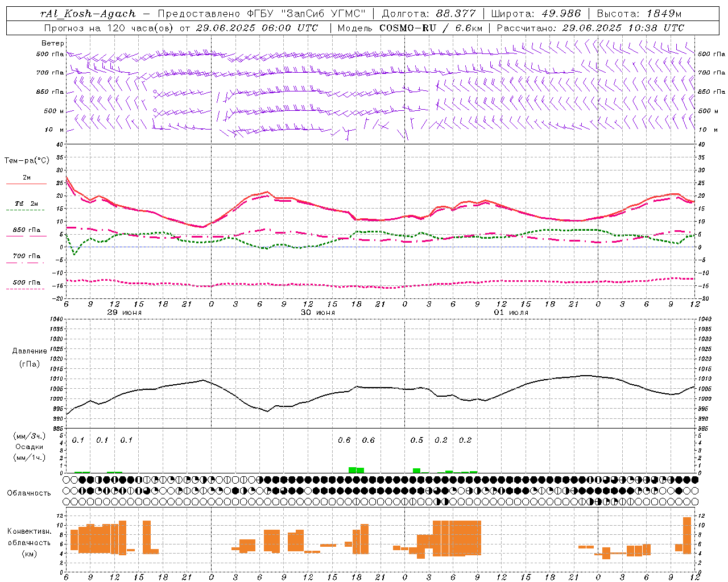Image resolution: width=728 pixels, height=582 pixels.
Task: Click the 0.5 precipitation amount value
Action: 417,440
